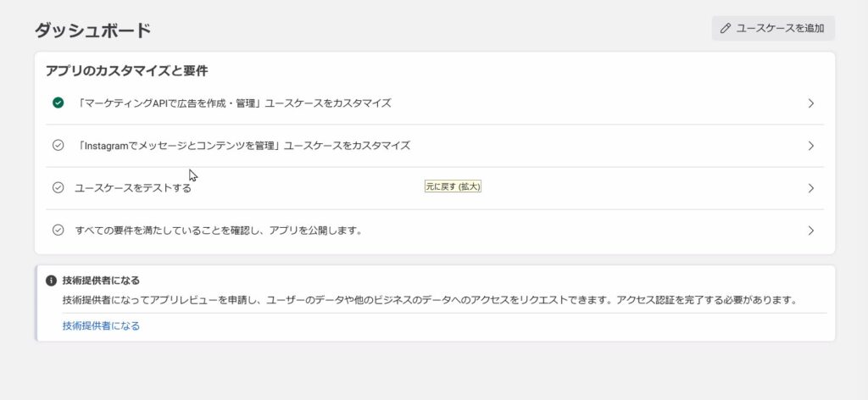Follow the blue 技術提供者になる link

(x=101, y=325)
